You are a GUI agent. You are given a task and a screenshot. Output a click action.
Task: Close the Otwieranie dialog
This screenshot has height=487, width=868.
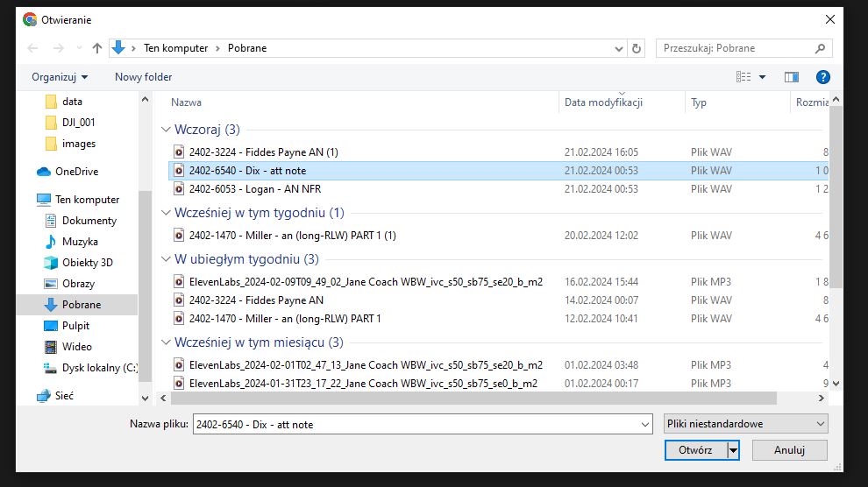coord(829,19)
